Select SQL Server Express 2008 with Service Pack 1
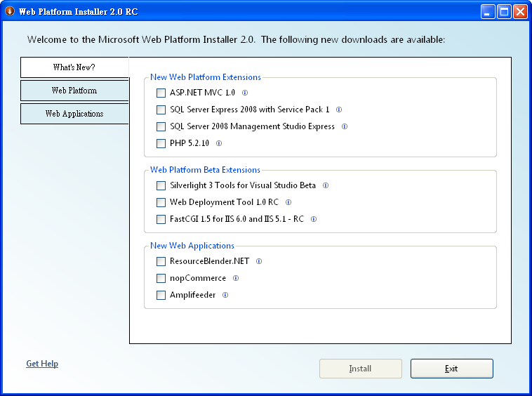Image resolution: width=532 pixels, height=396 pixels. pyautogui.click(x=161, y=110)
